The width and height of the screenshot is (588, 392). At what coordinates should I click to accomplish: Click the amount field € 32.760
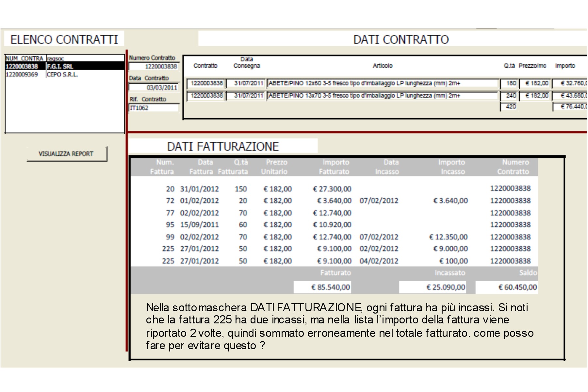tap(570, 83)
